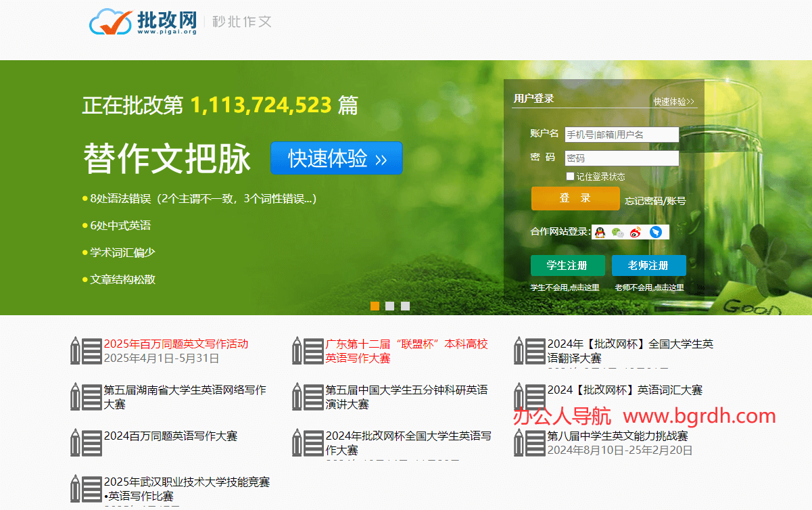
Task: Click pencil icon beside 武汉职业技术大学技能竞赛
Action: coord(86,488)
